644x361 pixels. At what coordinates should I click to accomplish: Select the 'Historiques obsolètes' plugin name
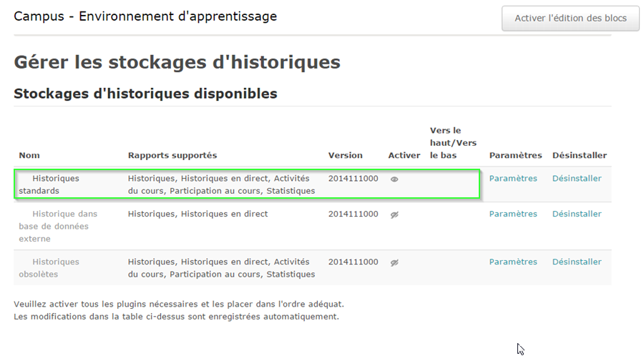(x=49, y=268)
